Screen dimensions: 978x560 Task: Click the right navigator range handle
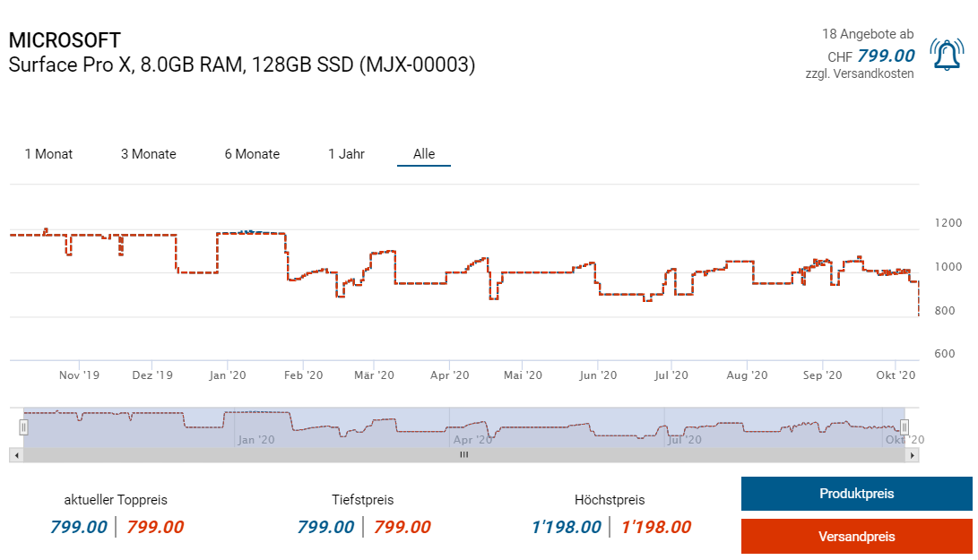pos(904,427)
